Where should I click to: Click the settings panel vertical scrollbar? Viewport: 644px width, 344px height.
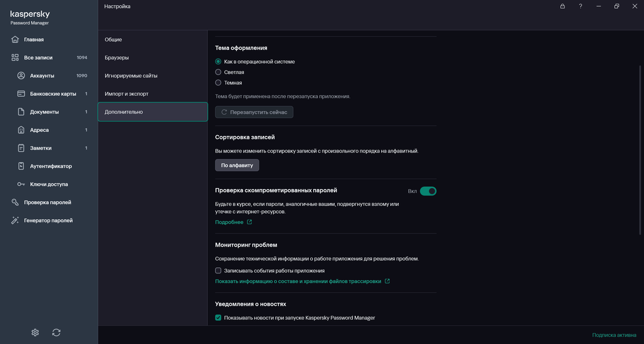point(641,149)
